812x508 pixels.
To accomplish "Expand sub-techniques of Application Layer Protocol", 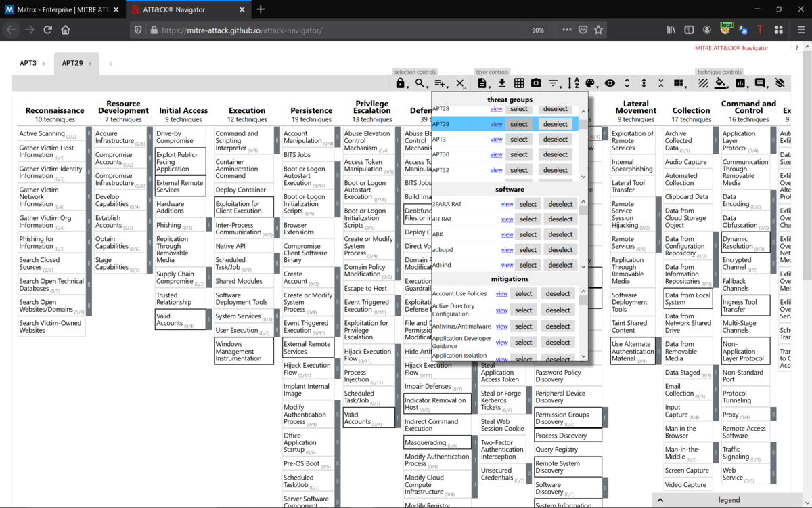I will (773, 141).
